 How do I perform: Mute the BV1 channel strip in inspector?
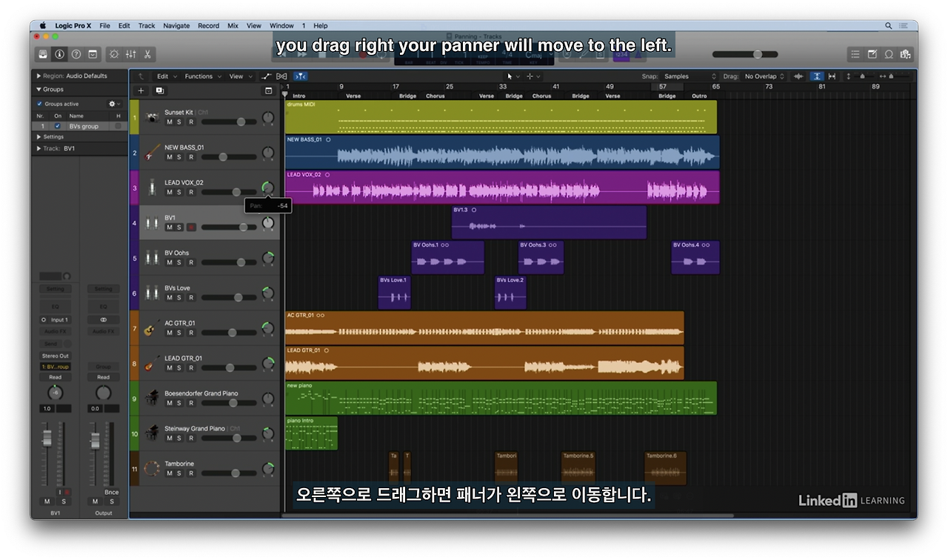coord(47,501)
